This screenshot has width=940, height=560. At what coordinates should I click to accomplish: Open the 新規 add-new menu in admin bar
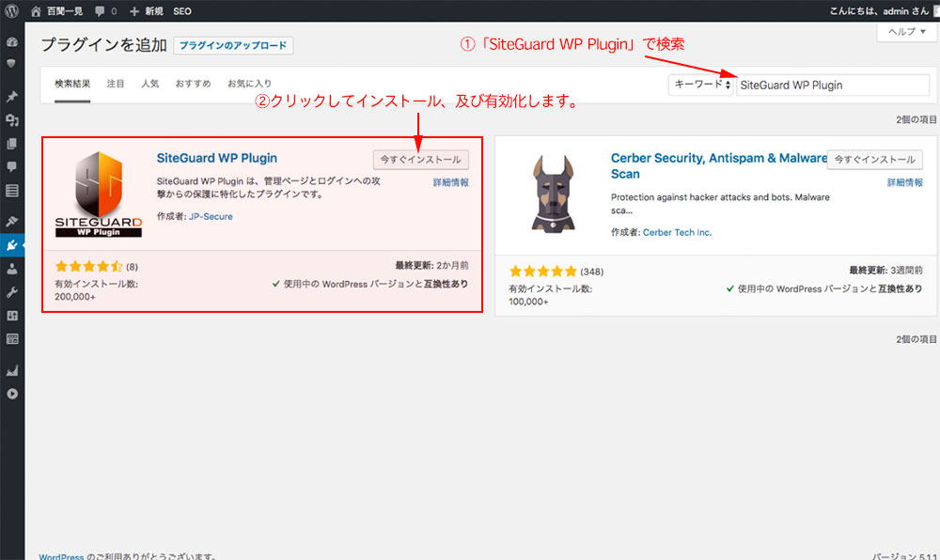[x=147, y=10]
